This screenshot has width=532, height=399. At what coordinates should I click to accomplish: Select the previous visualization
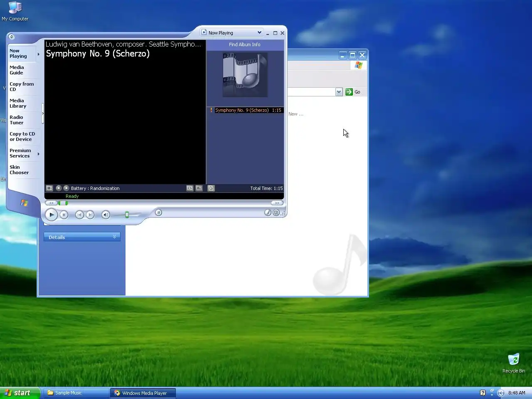[59, 188]
